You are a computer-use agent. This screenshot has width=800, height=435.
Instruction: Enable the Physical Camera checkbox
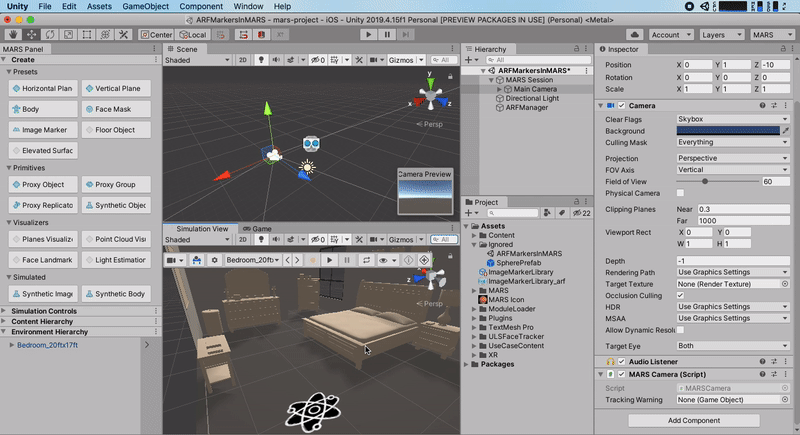coord(681,193)
